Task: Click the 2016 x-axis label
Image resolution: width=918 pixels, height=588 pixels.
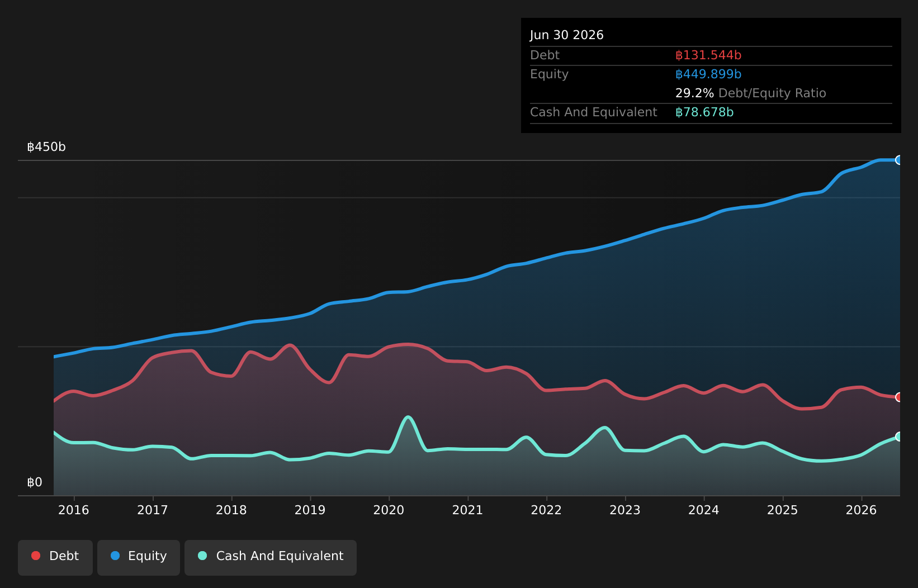Action: click(74, 510)
